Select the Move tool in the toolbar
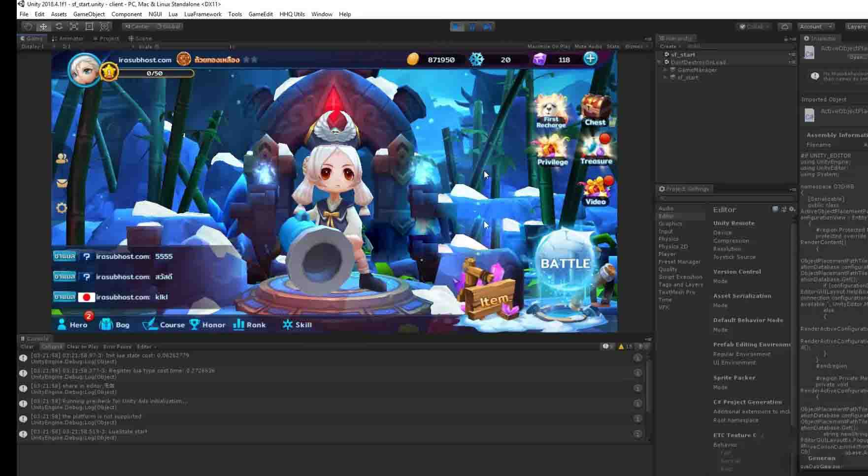The image size is (868, 476). click(43, 27)
